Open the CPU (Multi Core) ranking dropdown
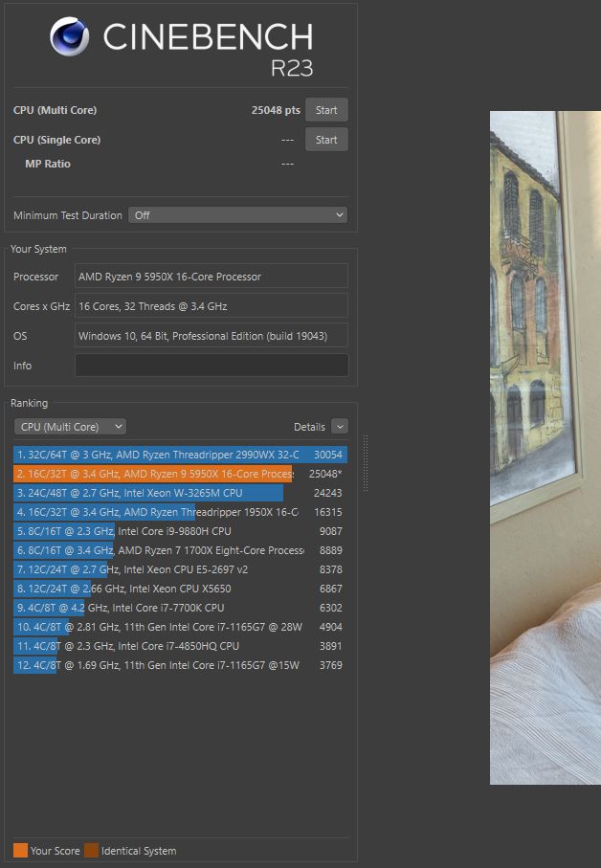Image resolution: width=601 pixels, height=868 pixels. click(x=70, y=426)
